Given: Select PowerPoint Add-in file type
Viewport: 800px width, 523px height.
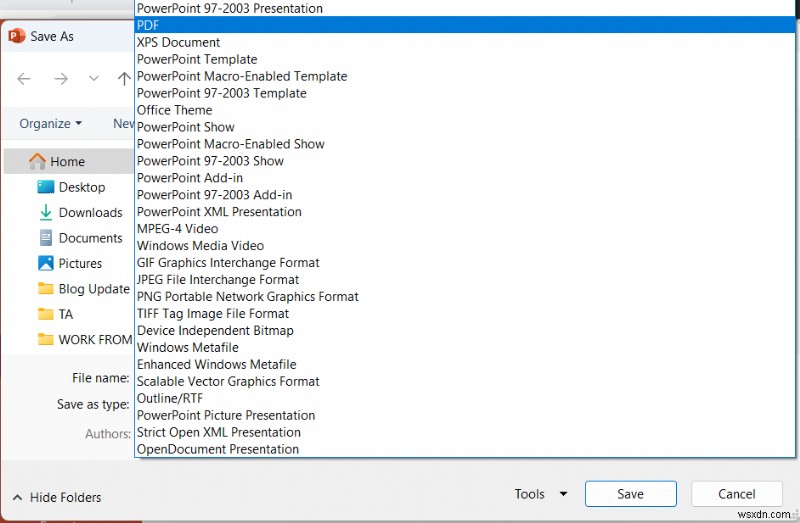Looking at the screenshot, I should point(465,178).
